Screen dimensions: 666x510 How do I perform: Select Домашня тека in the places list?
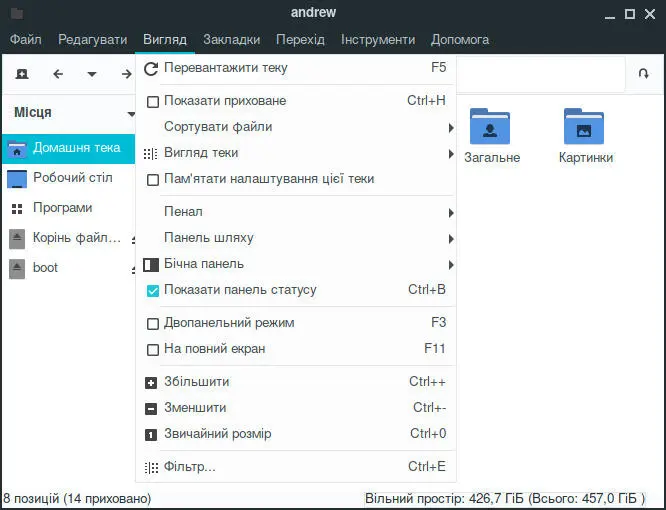click(x=68, y=149)
